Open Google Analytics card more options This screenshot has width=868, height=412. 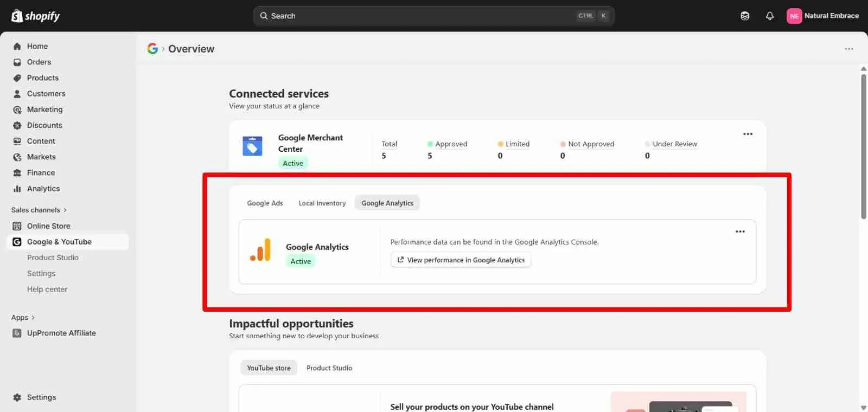click(x=740, y=231)
